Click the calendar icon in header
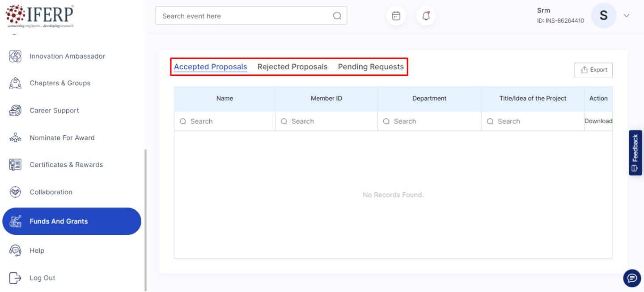Screen dimensions: 644x292 tap(396, 16)
